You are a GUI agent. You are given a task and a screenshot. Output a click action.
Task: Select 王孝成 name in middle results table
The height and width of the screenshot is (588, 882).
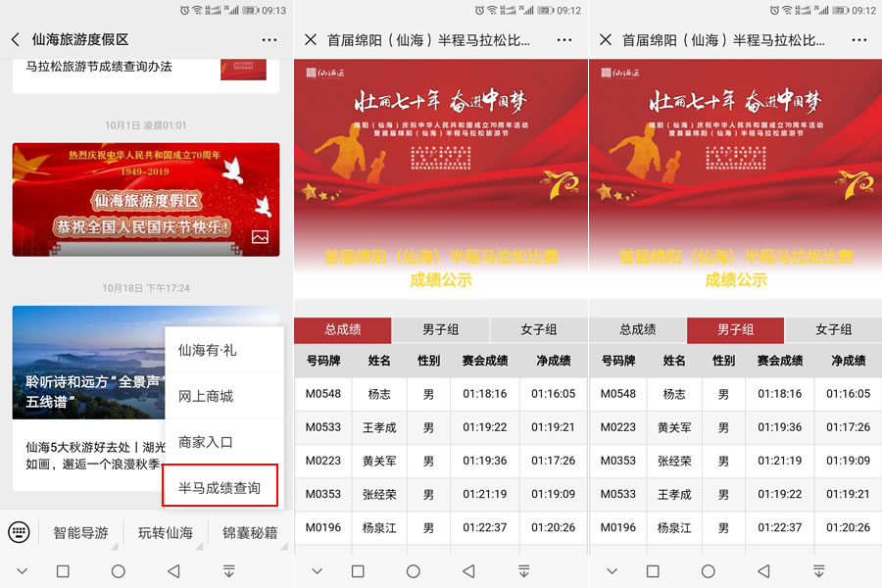pyautogui.click(x=379, y=427)
